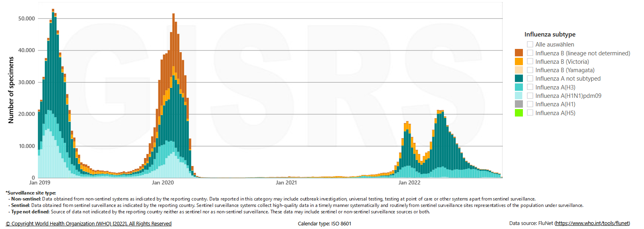Click the Influenza subtype legend title

point(550,34)
